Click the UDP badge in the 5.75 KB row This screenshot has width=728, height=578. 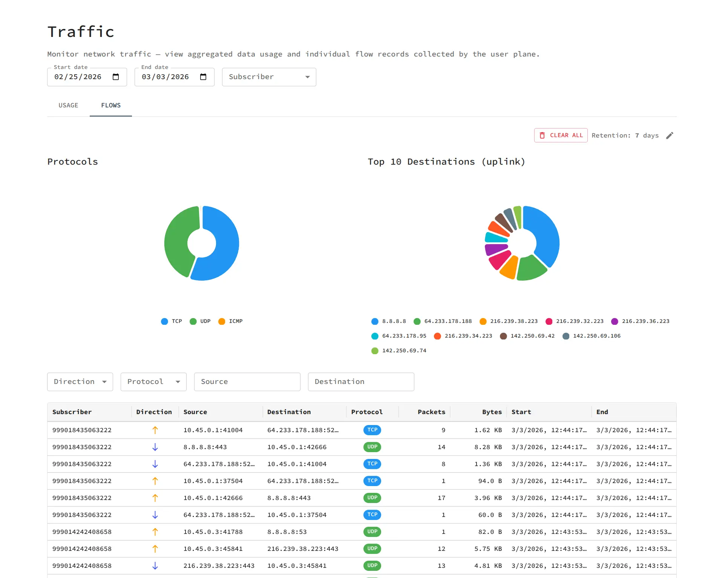(372, 549)
